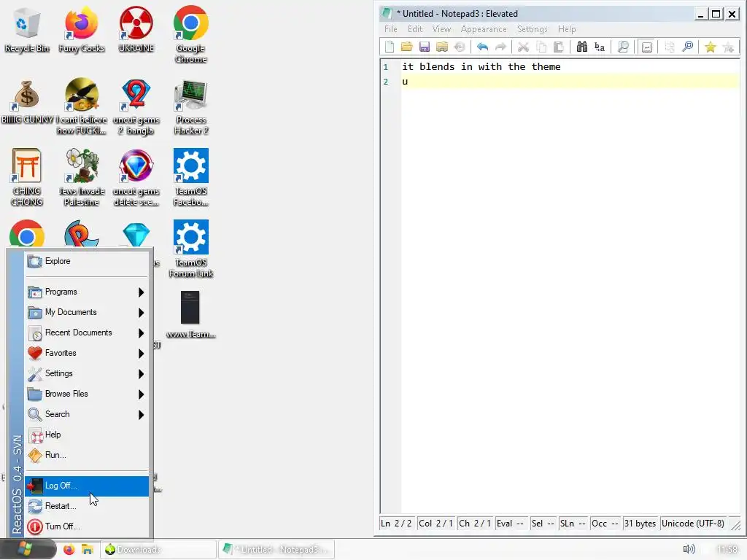This screenshot has height=560, width=747.
Task: Click the taskbar clock
Action: (727, 550)
